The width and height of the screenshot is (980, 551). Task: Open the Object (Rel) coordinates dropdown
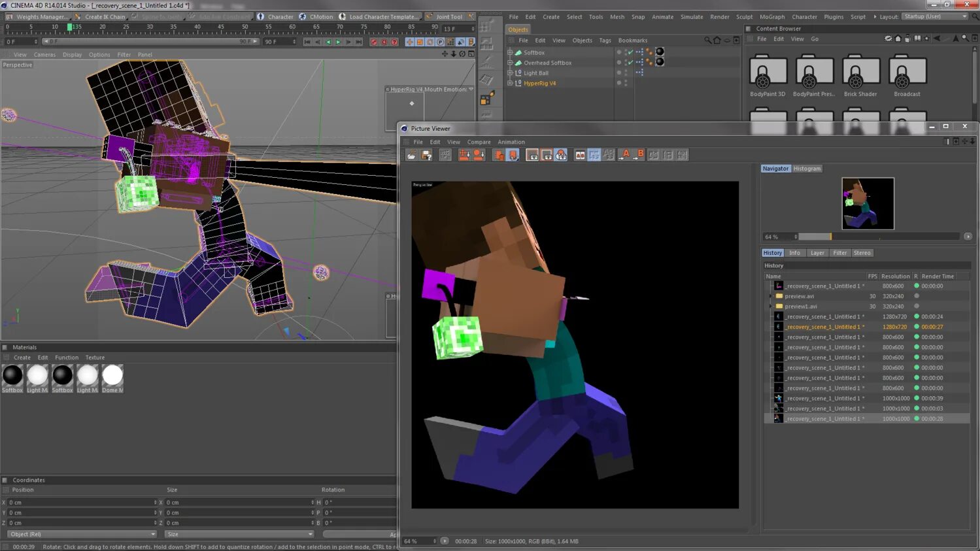[x=82, y=534]
